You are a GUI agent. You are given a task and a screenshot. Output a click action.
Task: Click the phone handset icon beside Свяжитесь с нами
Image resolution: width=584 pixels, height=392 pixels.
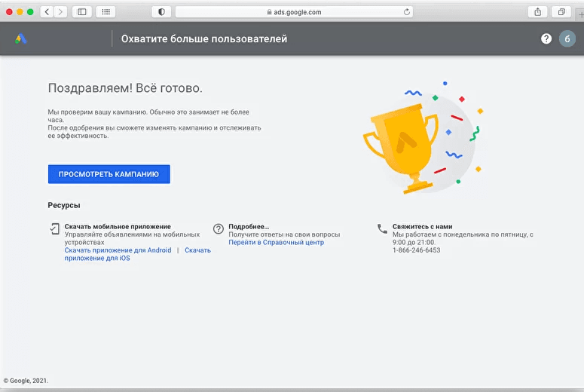click(x=383, y=228)
